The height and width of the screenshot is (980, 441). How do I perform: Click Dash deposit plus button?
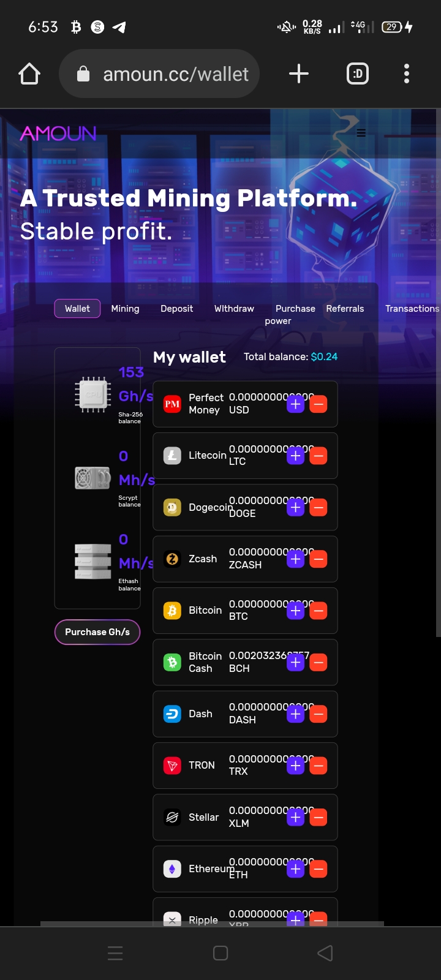point(295,714)
